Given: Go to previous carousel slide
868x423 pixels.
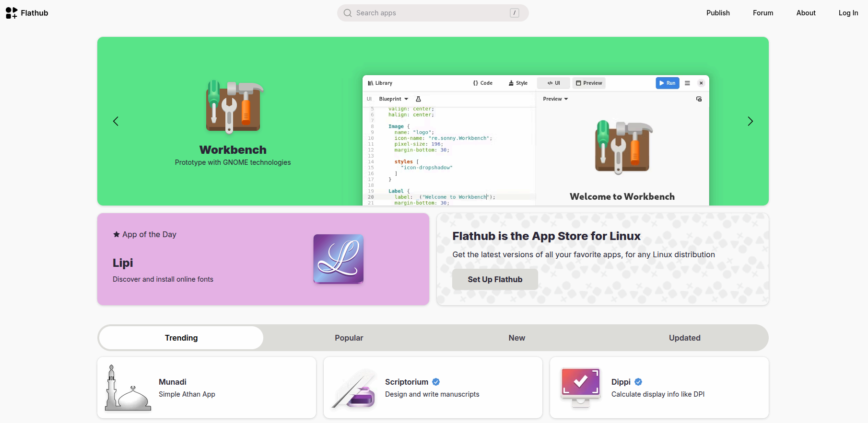Looking at the screenshot, I should pyautogui.click(x=116, y=121).
